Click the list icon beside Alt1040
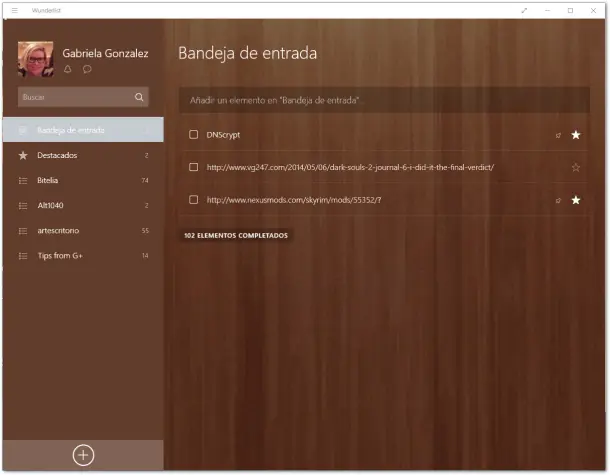610x475 pixels. 23,205
